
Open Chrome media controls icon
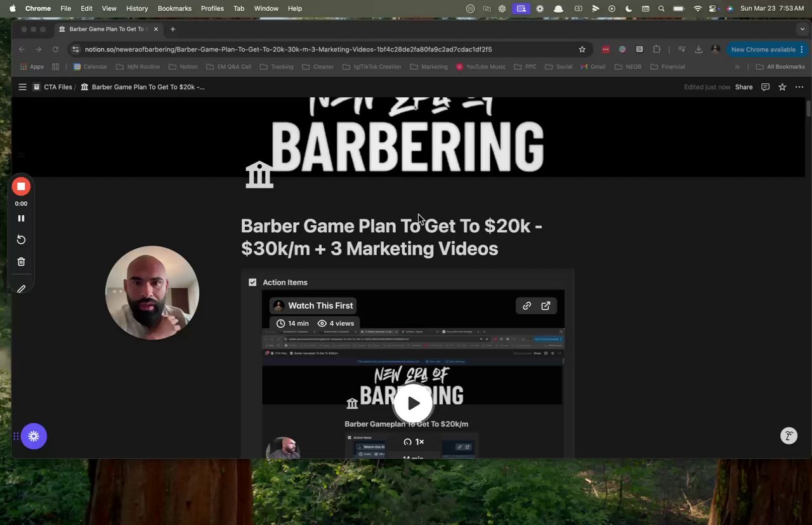(x=681, y=50)
